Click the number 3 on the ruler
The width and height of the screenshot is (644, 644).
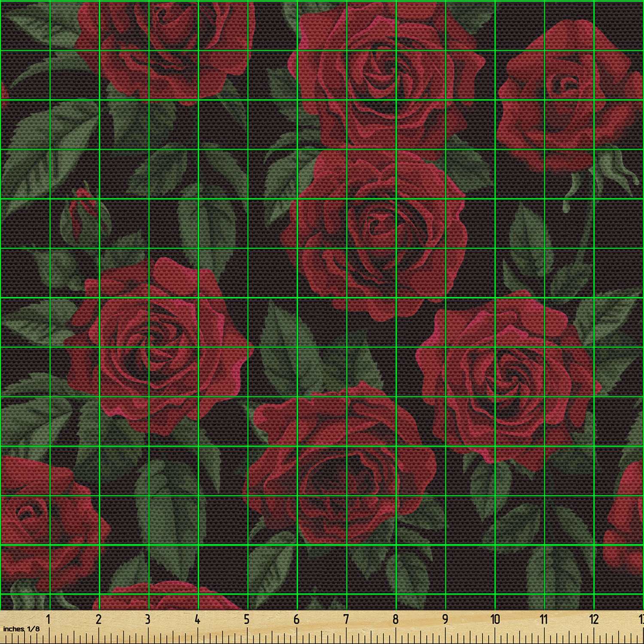click(148, 619)
